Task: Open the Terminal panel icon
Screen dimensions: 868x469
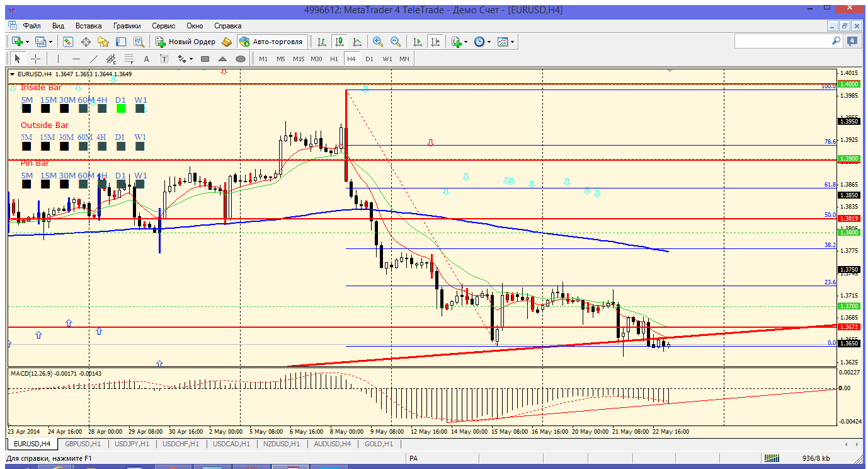Action: 121,42
